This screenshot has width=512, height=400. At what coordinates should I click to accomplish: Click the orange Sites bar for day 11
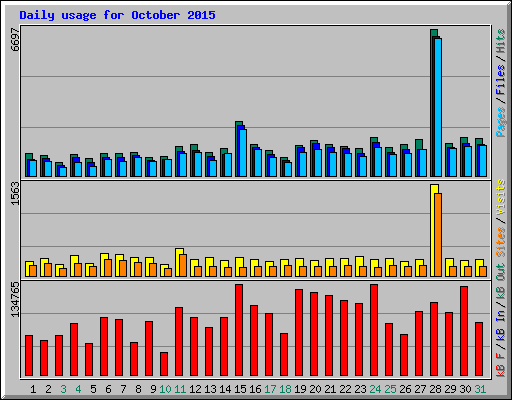[x=183, y=265]
